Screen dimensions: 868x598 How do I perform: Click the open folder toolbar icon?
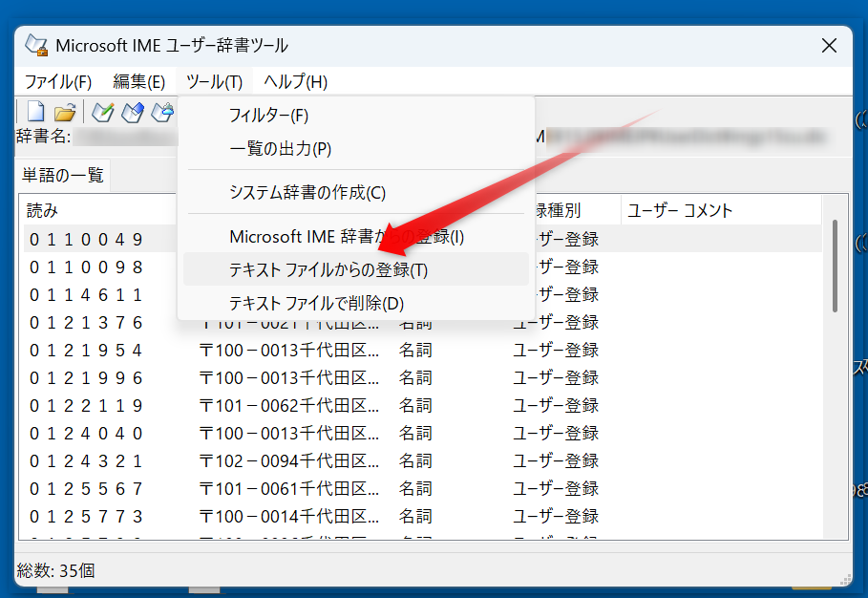click(65, 113)
